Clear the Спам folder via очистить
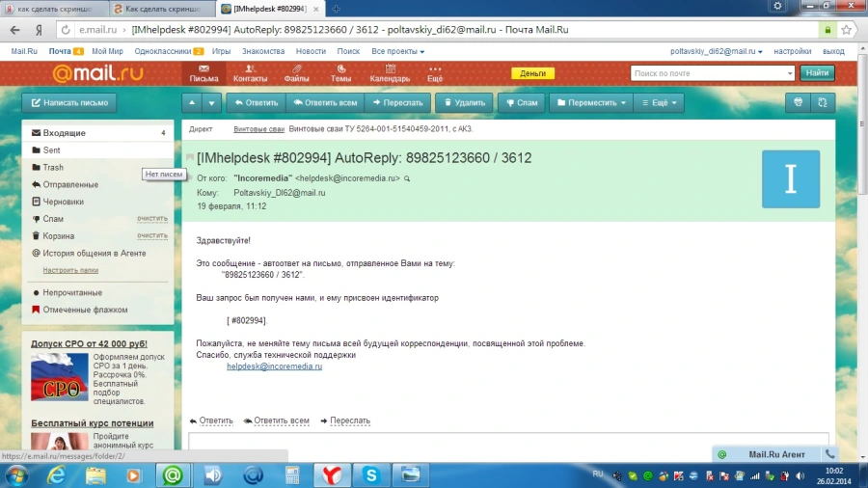The height and width of the screenshot is (488, 868). 152,219
